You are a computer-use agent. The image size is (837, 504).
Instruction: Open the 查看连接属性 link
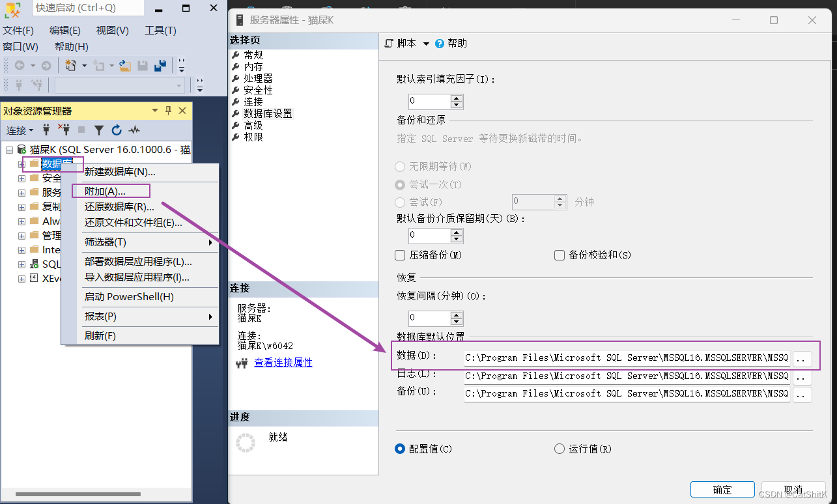tap(283, 363)
